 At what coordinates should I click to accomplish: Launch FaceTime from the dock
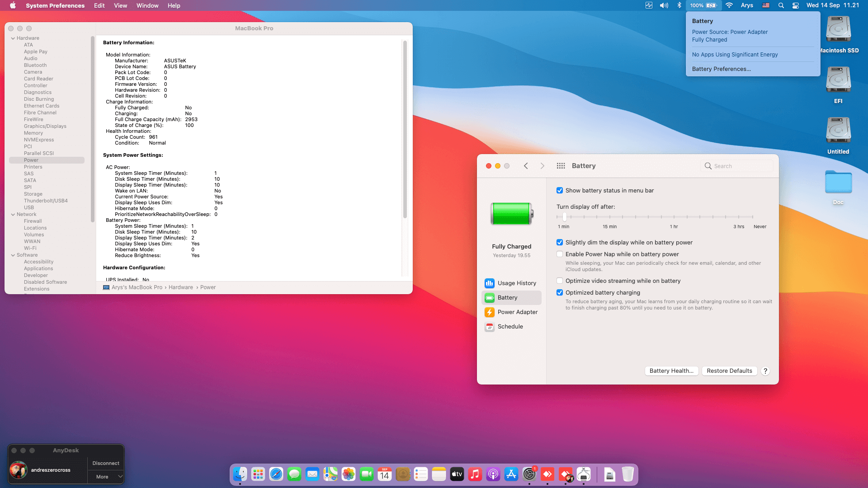pyautogui.click(x=367, y=474)
